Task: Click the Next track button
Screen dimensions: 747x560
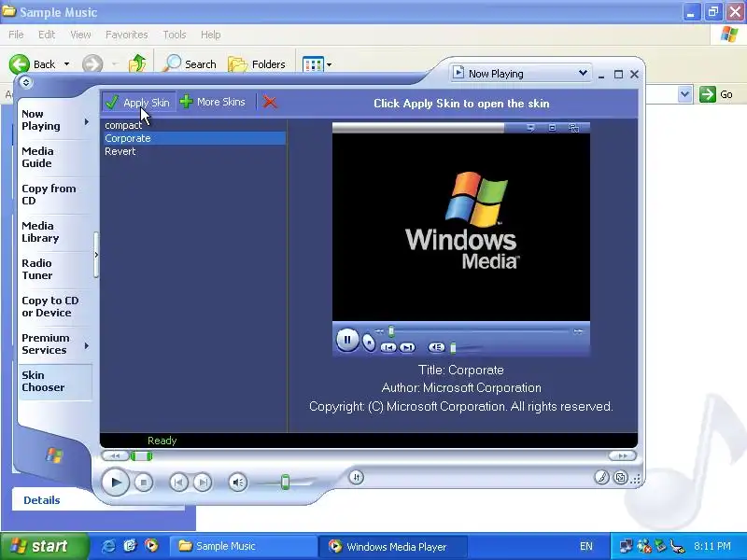Action: (203, 483)
